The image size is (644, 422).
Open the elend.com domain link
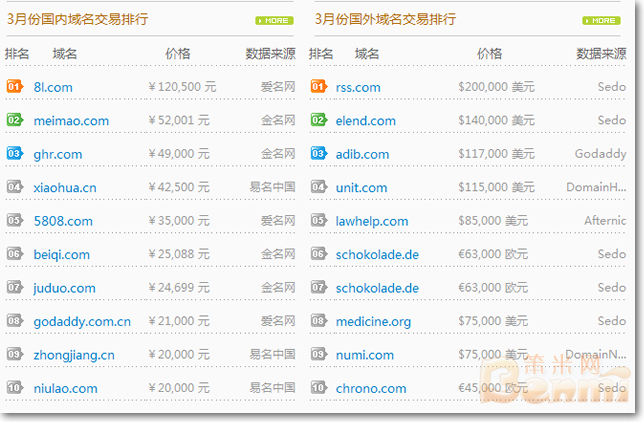click(x=366, y=121)
